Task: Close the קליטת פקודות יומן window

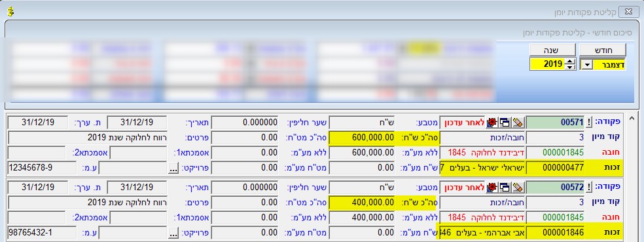Action: point(628,12)
